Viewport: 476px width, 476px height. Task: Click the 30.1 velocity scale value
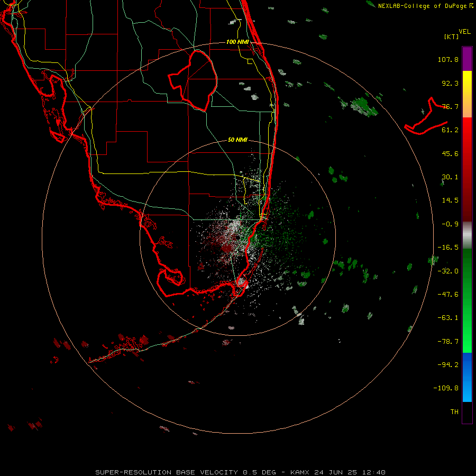450,177
